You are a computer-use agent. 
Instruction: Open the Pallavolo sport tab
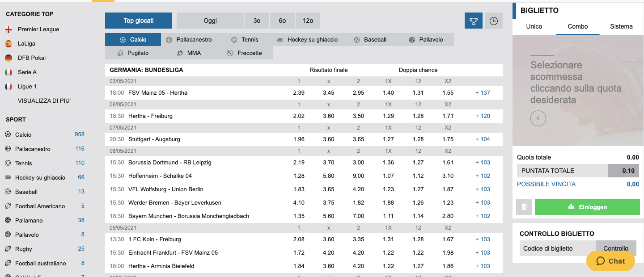coord(426,40)
